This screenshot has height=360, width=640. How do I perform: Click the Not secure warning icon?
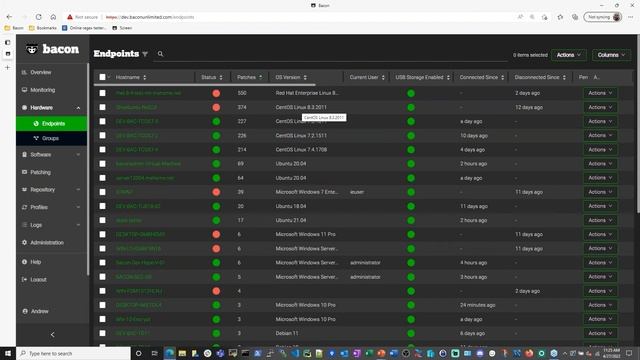coord(70,17)
